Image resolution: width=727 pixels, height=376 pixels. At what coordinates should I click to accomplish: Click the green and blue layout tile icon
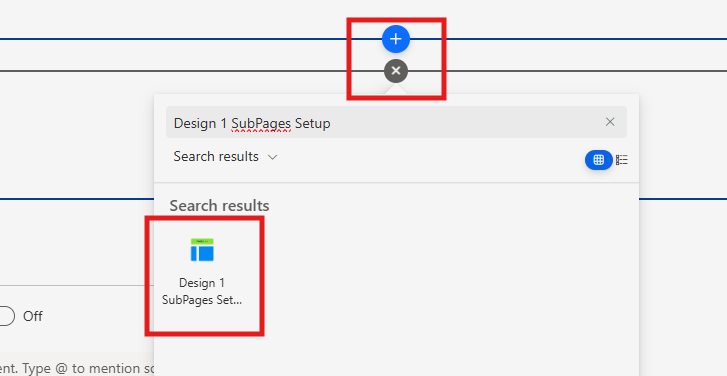(x=202, y=250)
